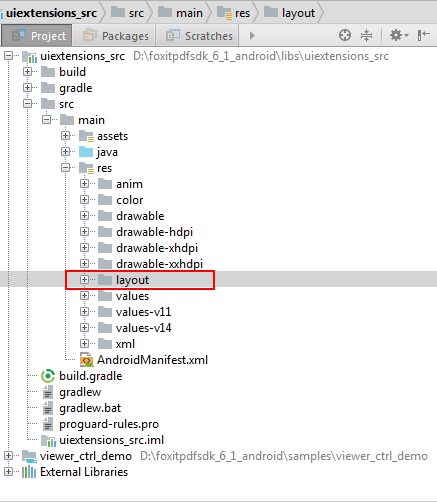
Task: Click the collapse all icon in toolbar
Action: (366, 35)
